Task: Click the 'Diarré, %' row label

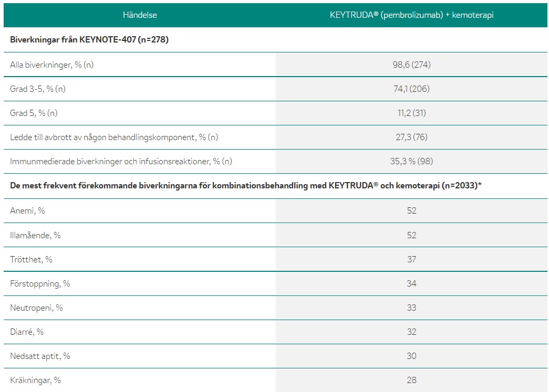Action: pos(27,332)
